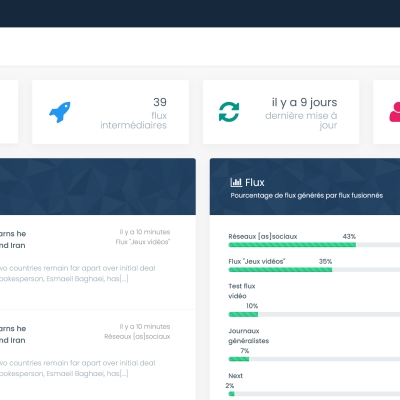This screenshot has width=400, height=400.
Task: Click the blue rocket icon
Action: coord(60,112)
